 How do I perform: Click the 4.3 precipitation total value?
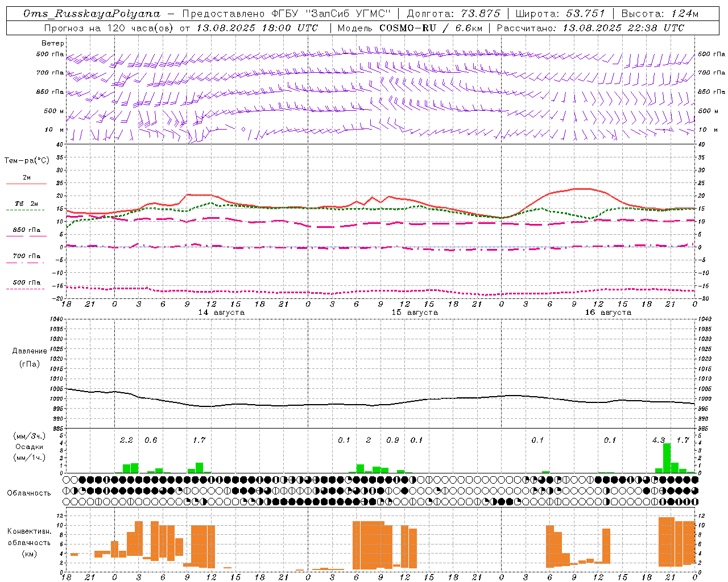(659, 440)
